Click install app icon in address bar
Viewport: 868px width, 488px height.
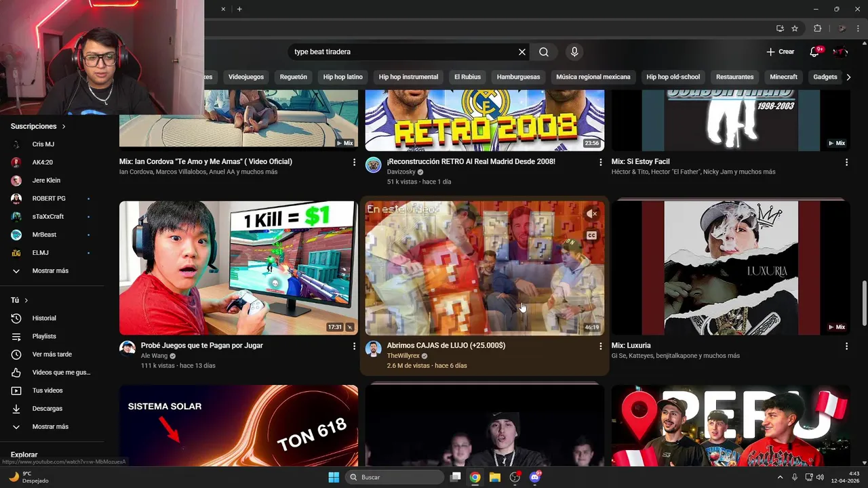tap(780, 28)
